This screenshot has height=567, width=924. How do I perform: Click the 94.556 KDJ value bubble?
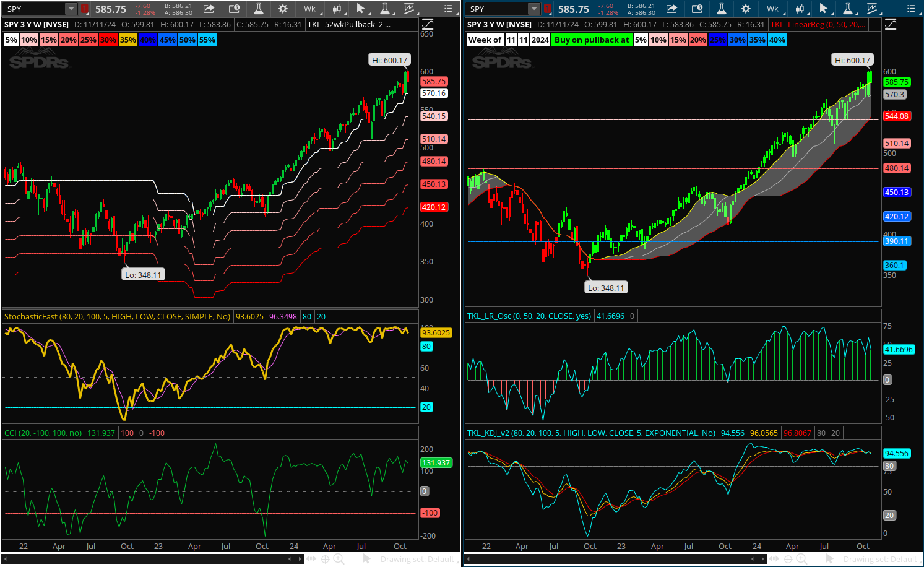tap(897, 453)
